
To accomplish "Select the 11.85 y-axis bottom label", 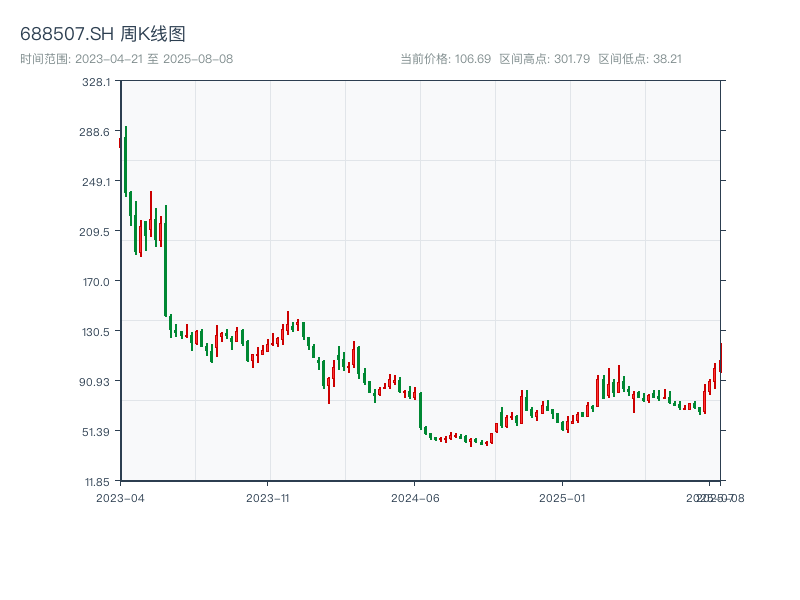I will coord(96,481).
